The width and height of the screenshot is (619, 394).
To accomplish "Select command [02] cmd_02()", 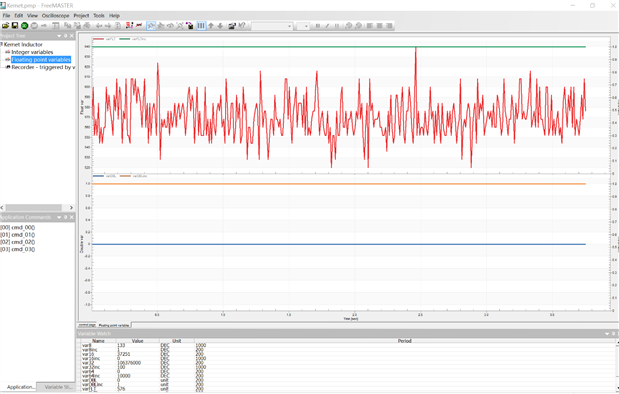I will point(18,242).
